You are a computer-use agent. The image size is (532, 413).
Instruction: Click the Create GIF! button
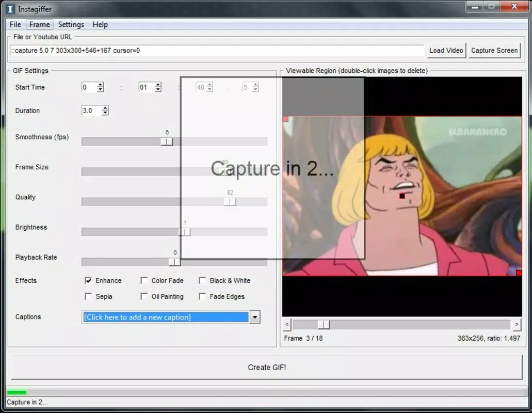[267, 367]
